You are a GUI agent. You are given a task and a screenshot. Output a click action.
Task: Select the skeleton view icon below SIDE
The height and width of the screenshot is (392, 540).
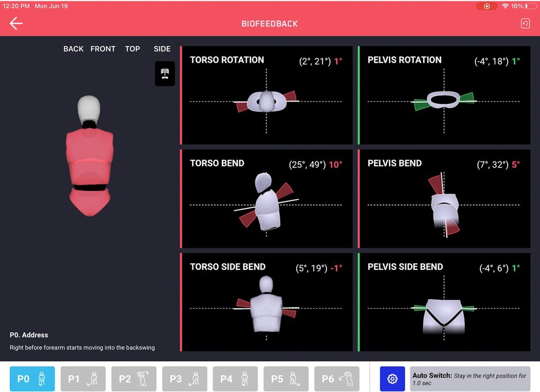[165, 73]
